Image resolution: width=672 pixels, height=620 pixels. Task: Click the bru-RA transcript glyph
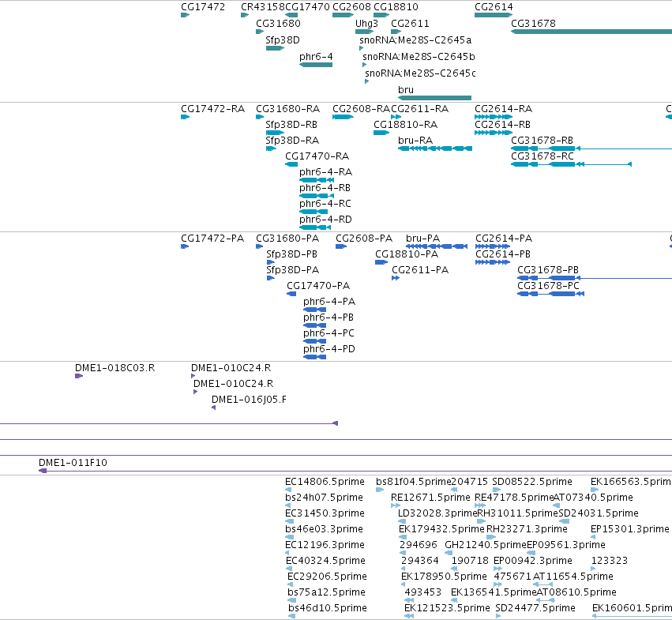pyautogui.click(x=435, y=148)
